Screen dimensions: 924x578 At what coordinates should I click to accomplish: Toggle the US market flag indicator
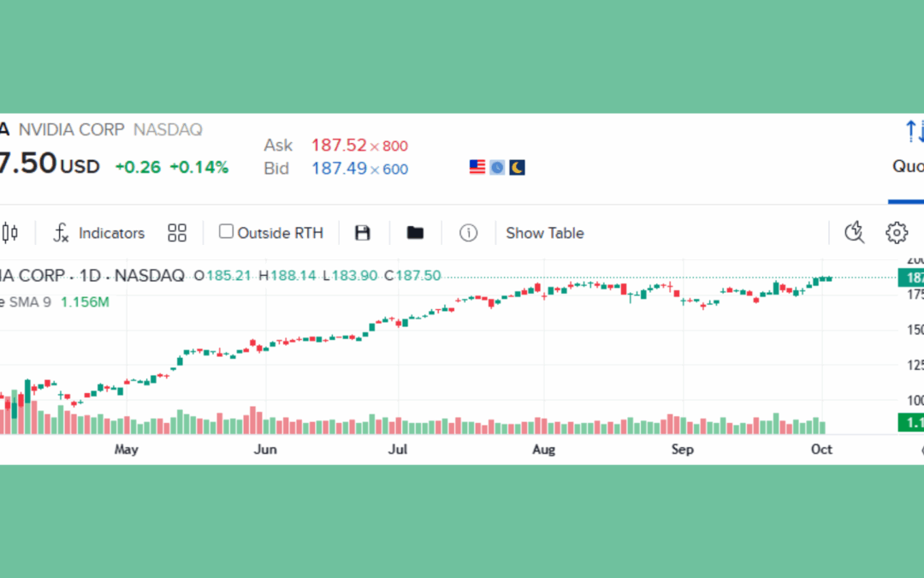tap(476, 166)
